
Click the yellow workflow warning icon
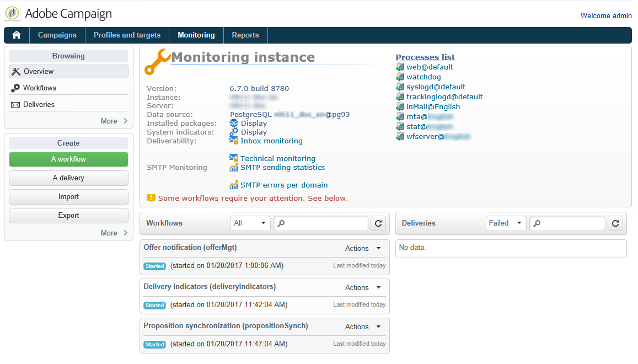tap(151, 198)
